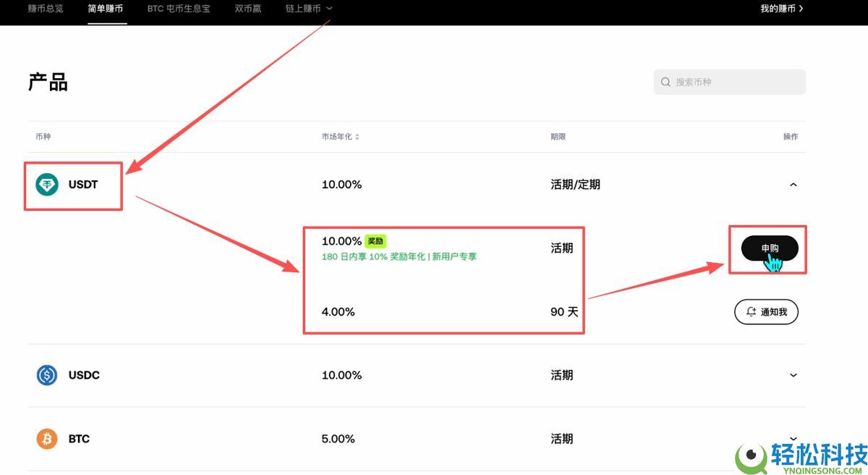Open the 180 日内享 10% 新用户专享 link

tap(399, 257)
